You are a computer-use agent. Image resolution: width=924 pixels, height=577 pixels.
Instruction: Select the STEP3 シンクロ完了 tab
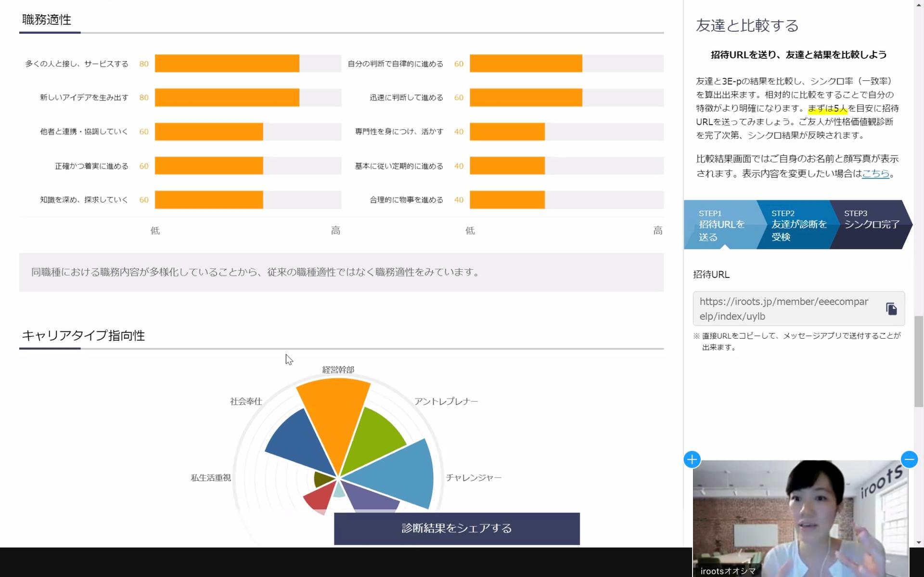[871, 224]
